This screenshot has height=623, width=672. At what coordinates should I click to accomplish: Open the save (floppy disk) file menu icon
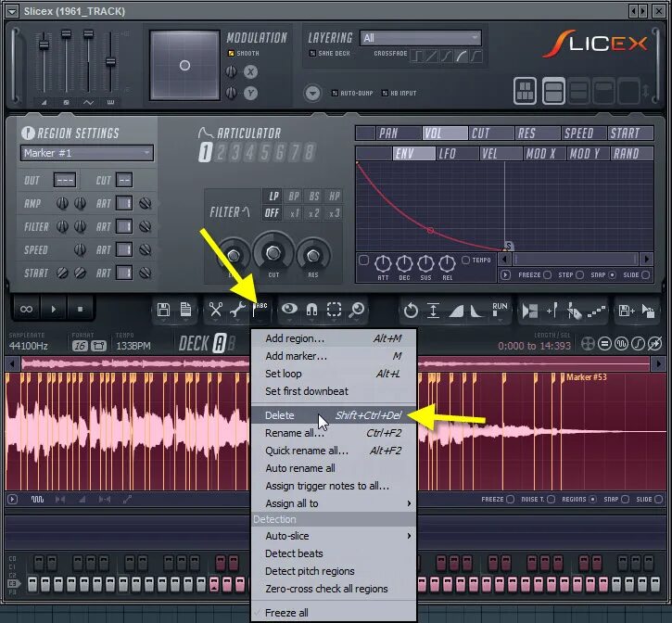pos(163,310)
